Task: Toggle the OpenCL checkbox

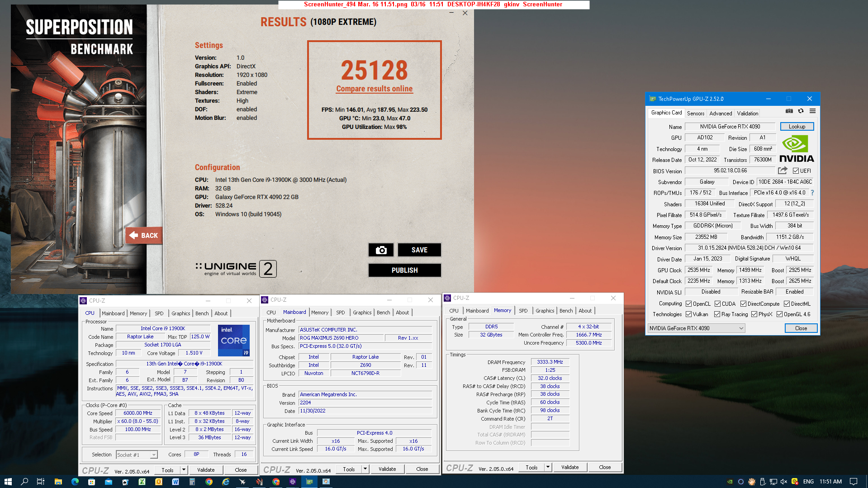Action: point(688,304)
